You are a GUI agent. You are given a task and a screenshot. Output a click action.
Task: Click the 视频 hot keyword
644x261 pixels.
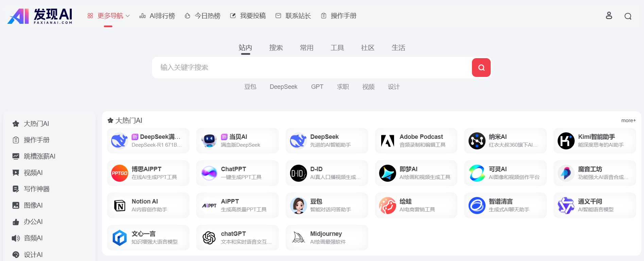point(368,87)
